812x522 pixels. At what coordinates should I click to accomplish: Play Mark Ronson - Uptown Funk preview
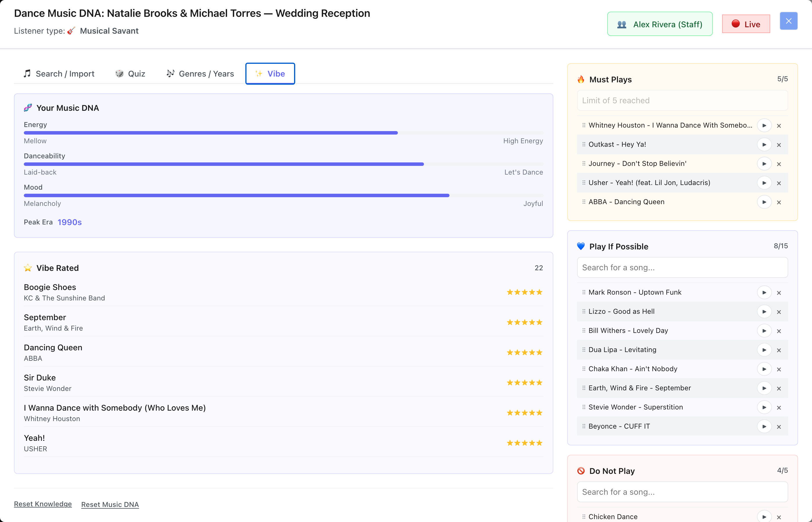tap(764, 293)
